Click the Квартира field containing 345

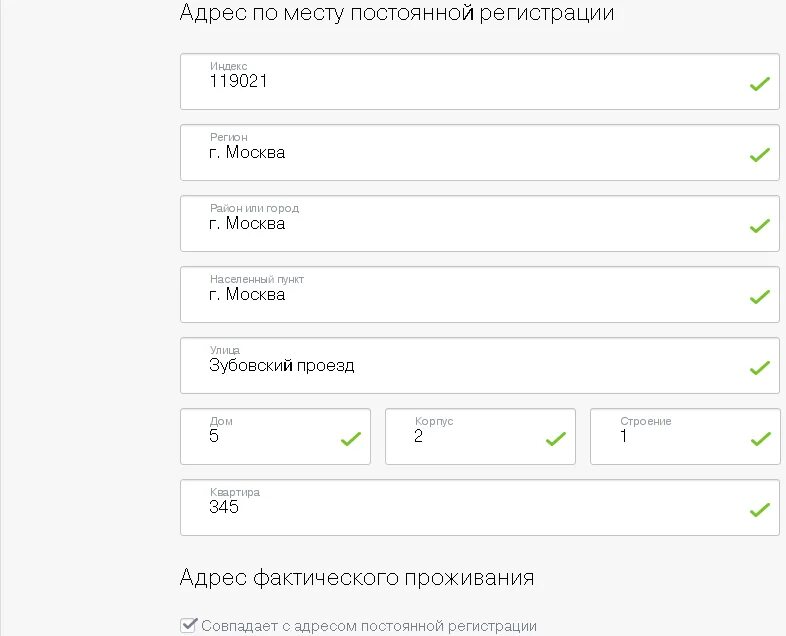480,508
